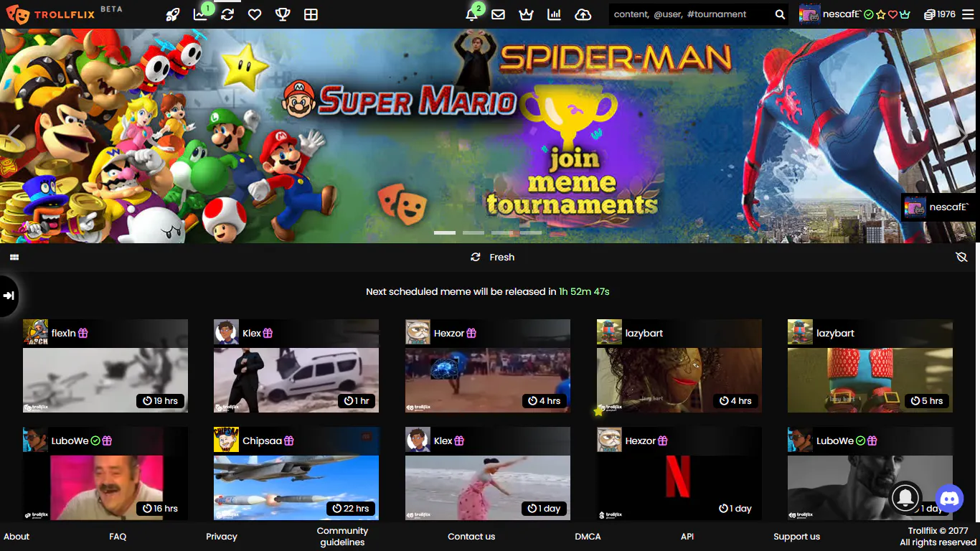Open notifications bell with 2 badge

point(472,14)
